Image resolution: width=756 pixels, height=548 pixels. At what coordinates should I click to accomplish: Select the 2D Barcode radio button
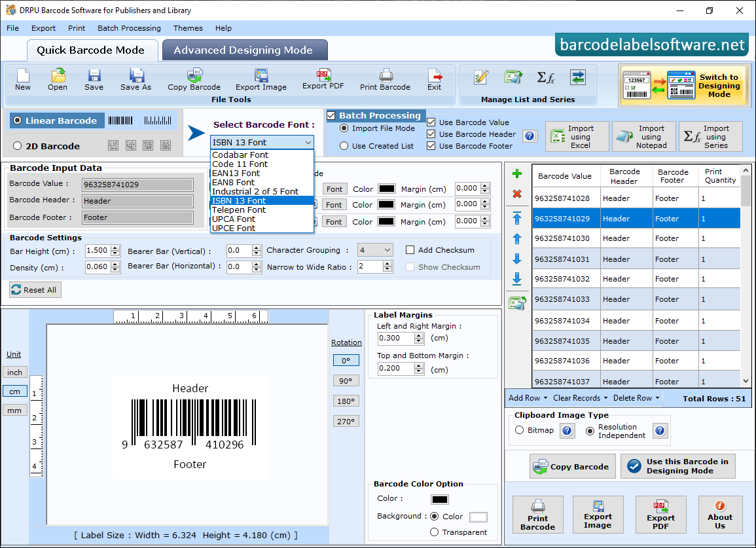[18, 146]
